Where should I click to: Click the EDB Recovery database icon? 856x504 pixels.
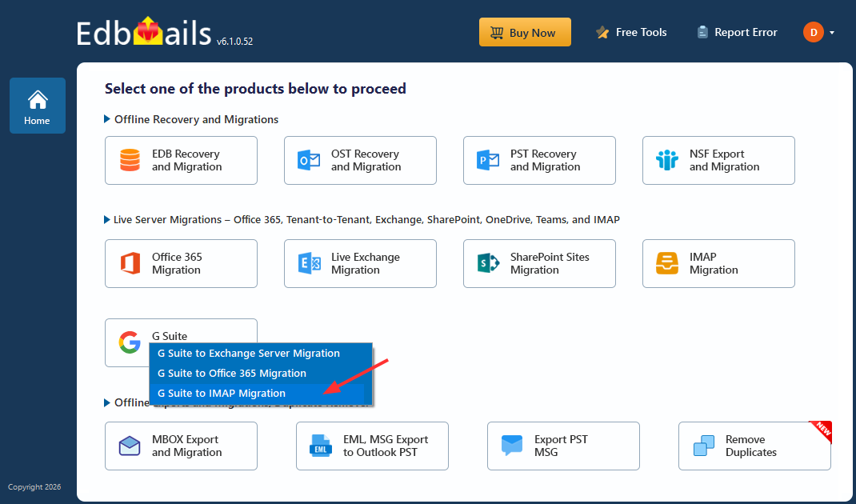click(130, 160)
